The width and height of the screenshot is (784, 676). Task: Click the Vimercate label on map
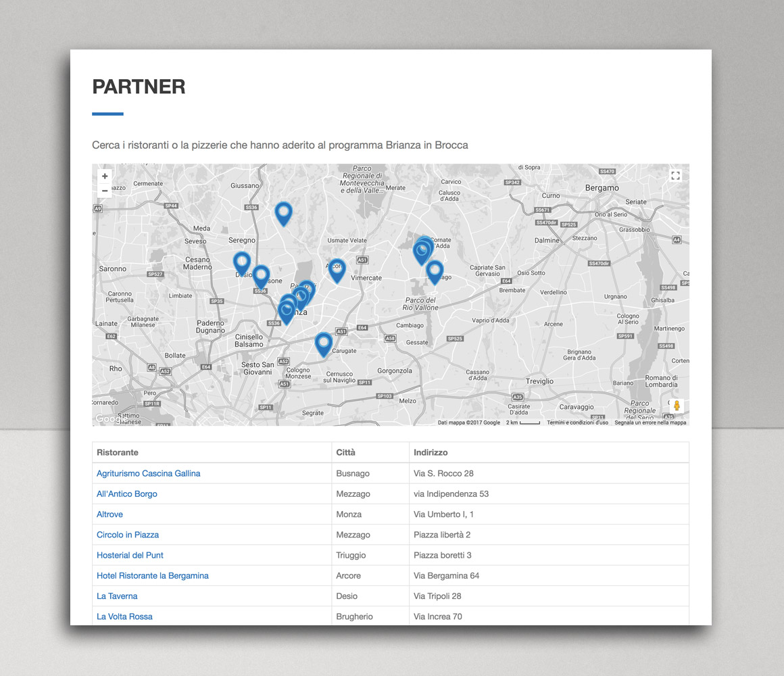(x=366, y=278)
